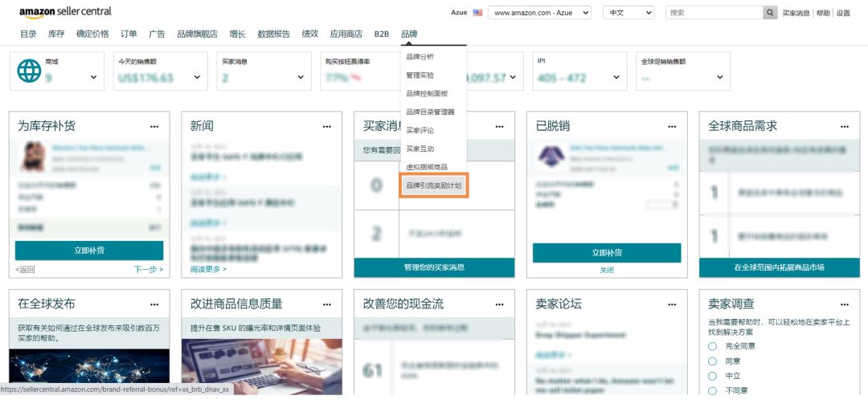Open the 订单 menu
The image size is (868, 404).
click(129, 35)
